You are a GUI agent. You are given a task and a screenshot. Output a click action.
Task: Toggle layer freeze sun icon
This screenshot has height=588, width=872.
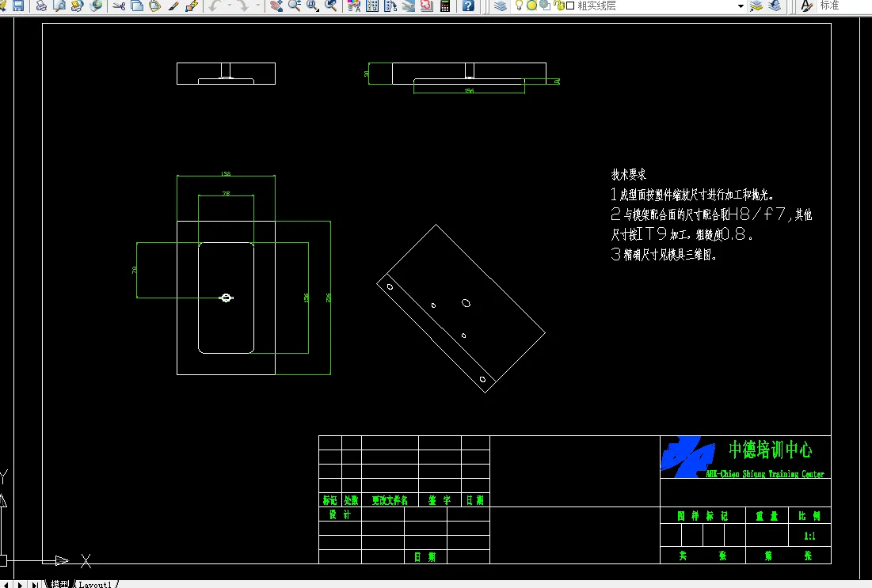531,6
